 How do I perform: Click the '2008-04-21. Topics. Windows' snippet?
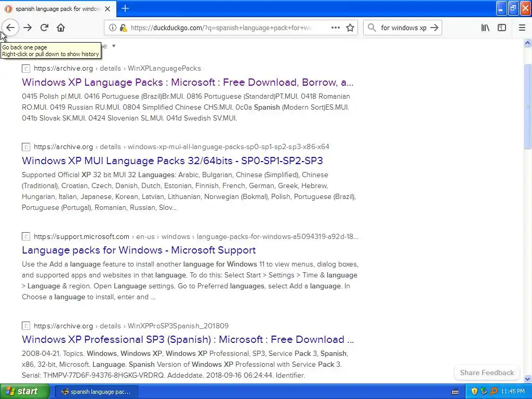(185, 364)
